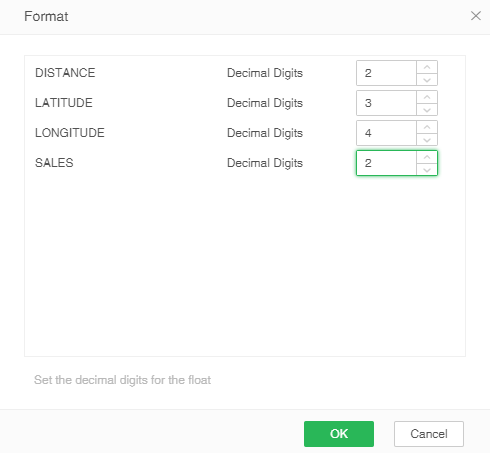Click the Format dialog title
Viewport: 490px width, 453px height.
pyautogui.click(x=46, y=16)
